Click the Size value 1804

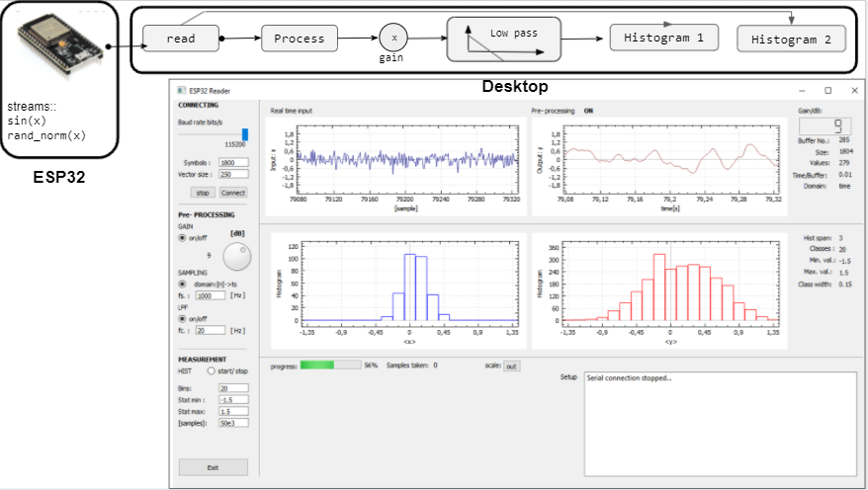[845, 151]
